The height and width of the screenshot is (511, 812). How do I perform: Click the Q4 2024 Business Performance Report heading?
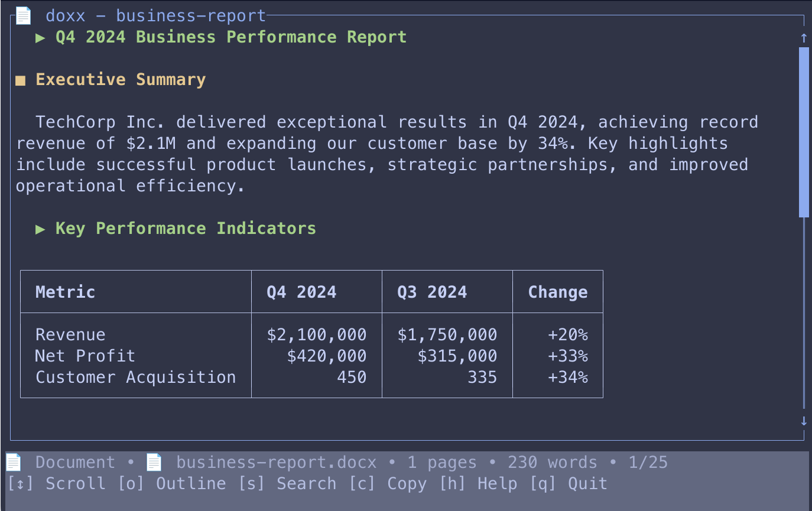[x=231, y=37]
